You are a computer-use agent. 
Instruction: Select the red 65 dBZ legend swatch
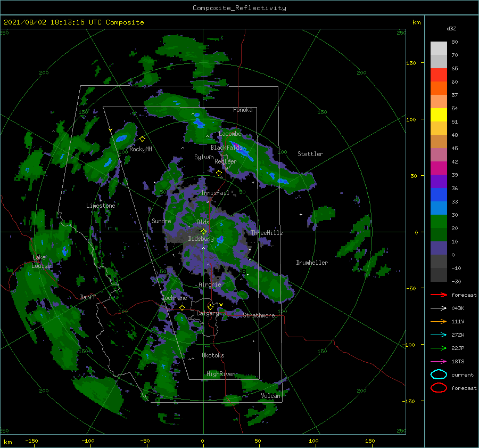coord(439,75)
